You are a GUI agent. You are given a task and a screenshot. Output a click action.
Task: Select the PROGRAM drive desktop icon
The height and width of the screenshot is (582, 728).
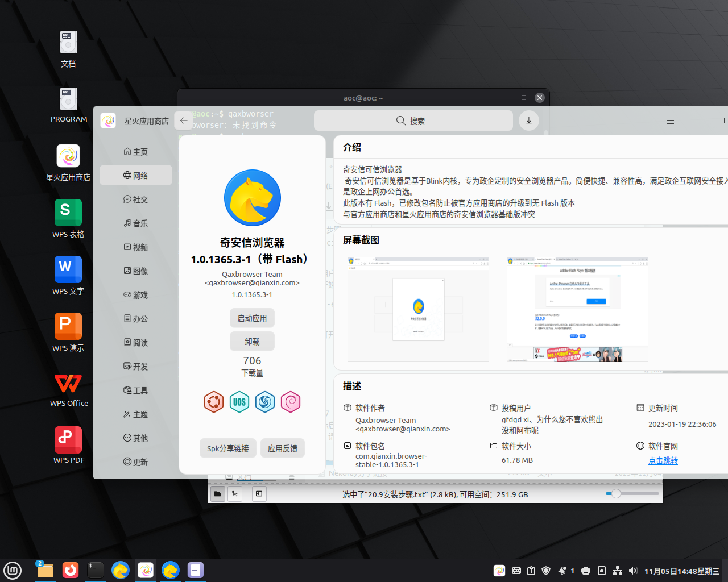[68, 106]
